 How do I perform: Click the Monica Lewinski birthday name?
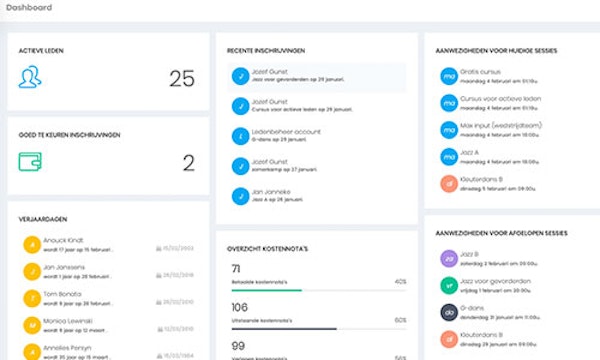click(68, 321)
